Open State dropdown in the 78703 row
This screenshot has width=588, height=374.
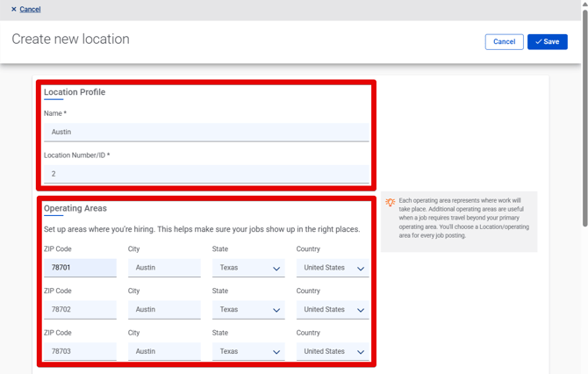[248, 351]
